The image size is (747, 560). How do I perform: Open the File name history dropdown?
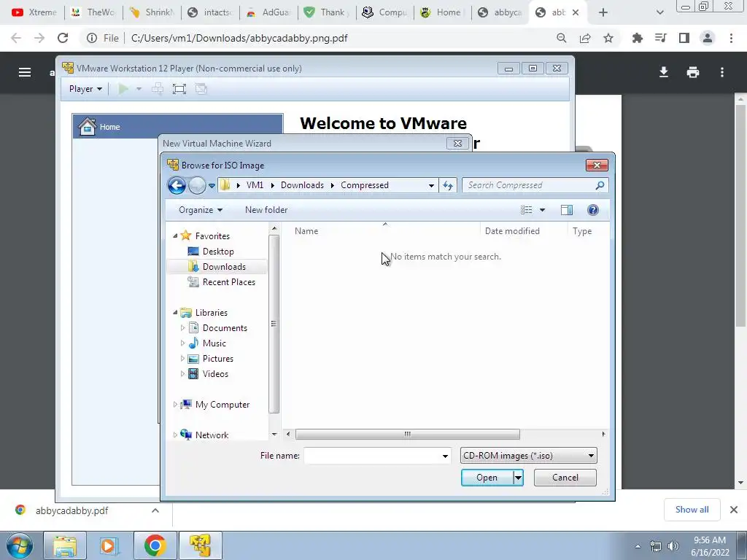(x=445, y=456)
